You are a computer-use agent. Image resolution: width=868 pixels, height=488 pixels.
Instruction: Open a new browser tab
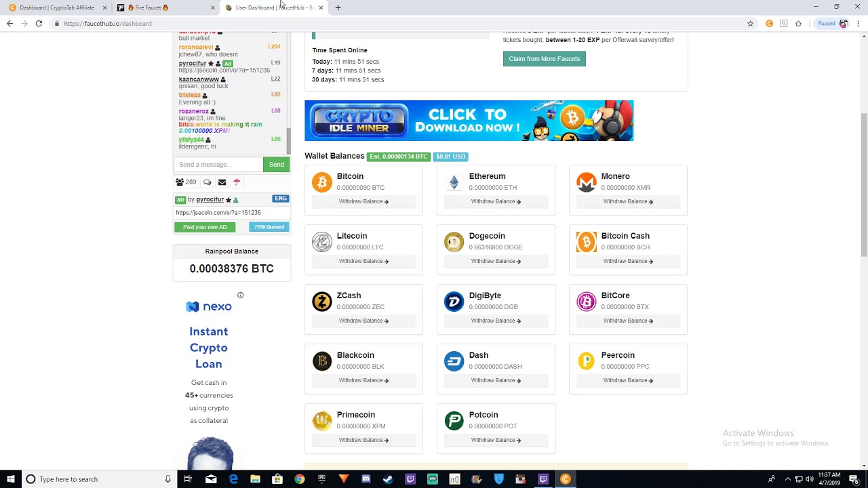tap(338, 7)
